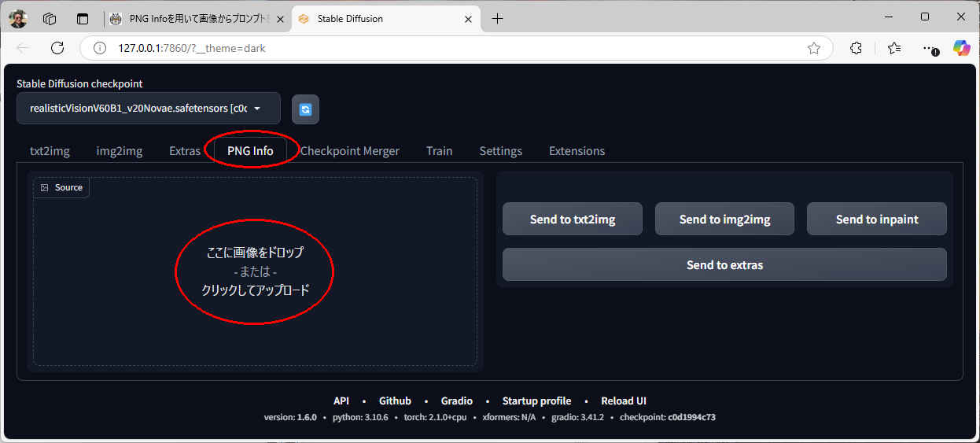Click the new tab plus button
Screen dimensions: 980x443
click(x=497, y=19)
